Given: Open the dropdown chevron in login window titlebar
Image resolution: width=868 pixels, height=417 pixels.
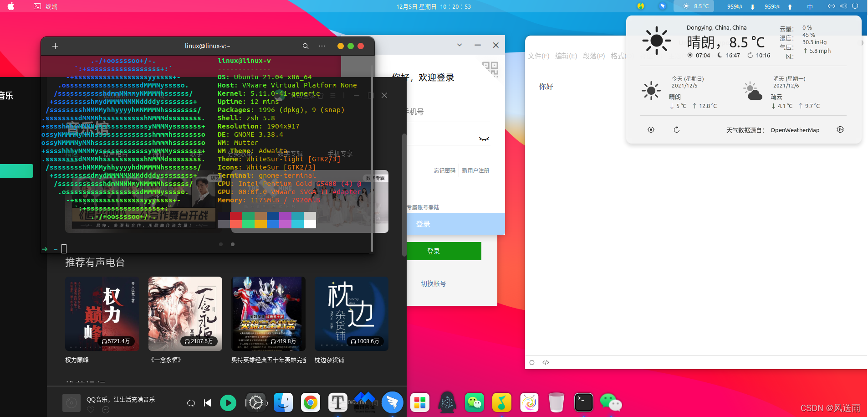Looking at the screenshot, I should [x=460, y=45].
